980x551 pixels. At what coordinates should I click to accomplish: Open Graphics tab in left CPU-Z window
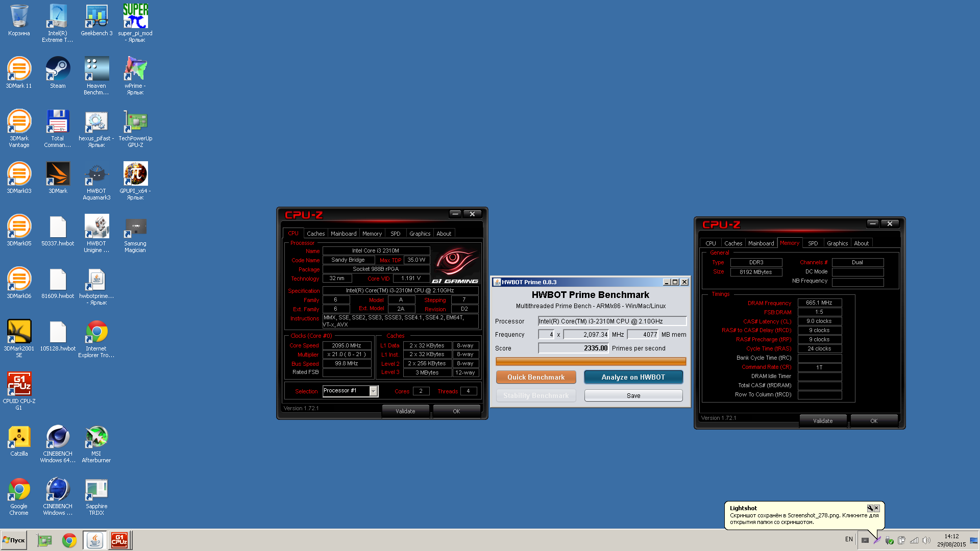click(x=420, y=234)
